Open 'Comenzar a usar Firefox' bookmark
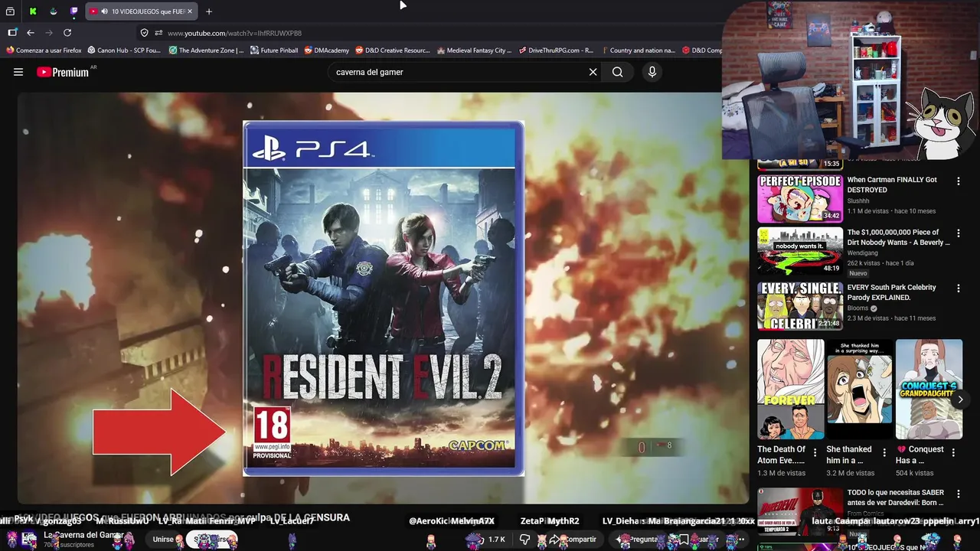Image resolution: width=980 pixels, height=551 pixels. point(44,51)
